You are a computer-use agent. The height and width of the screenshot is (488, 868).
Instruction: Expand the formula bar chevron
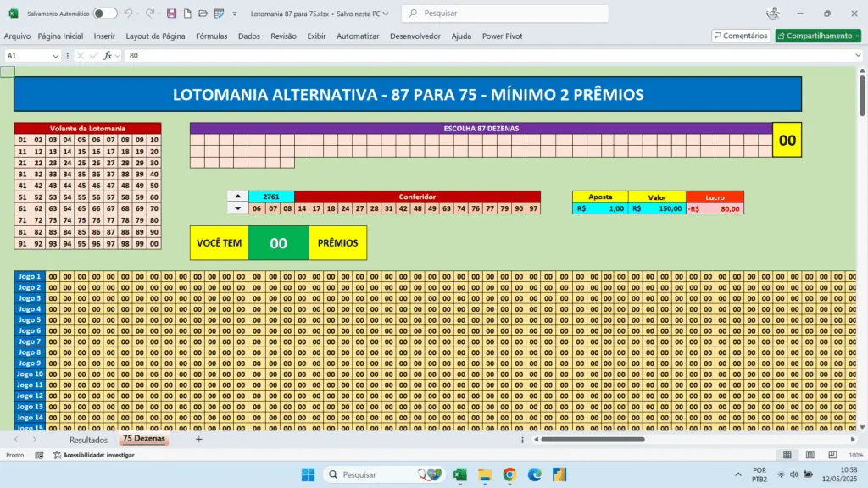(x=858, y=55)
